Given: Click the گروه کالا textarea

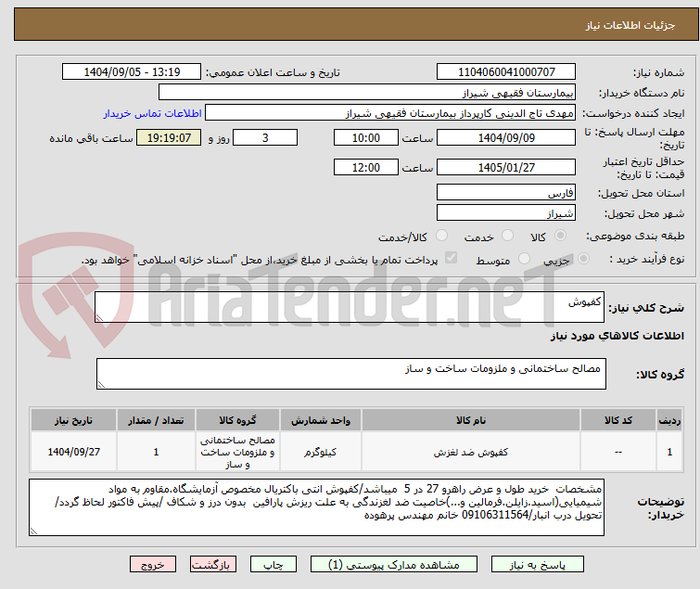Looking at the screenshot, I should click(x=350, y=374).
